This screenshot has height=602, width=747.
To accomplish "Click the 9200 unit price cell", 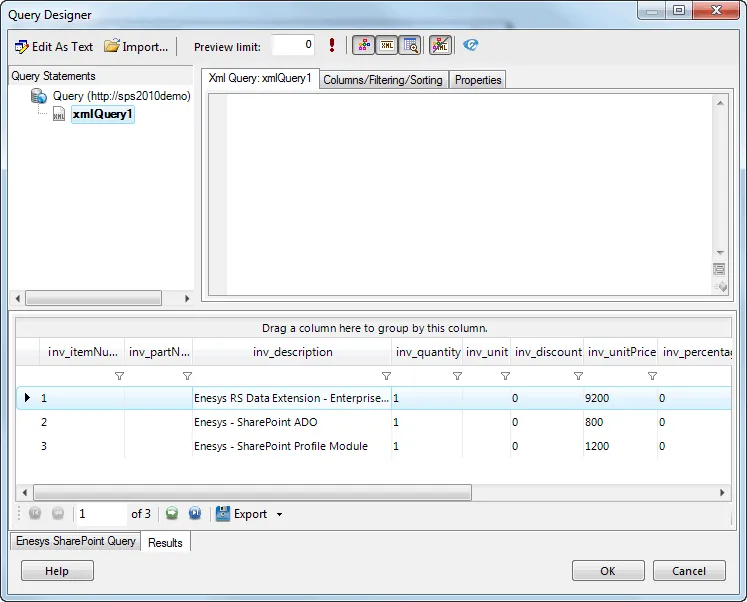I will 620,398.
